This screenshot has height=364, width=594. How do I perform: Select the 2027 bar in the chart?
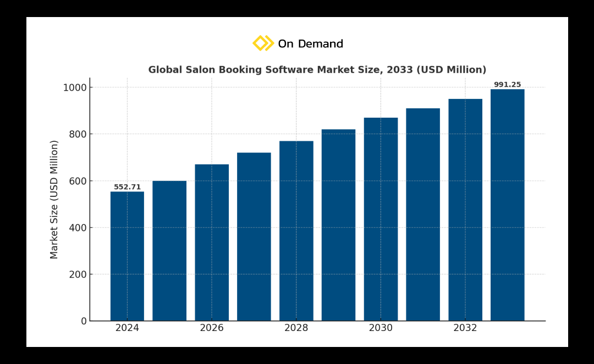254,236
